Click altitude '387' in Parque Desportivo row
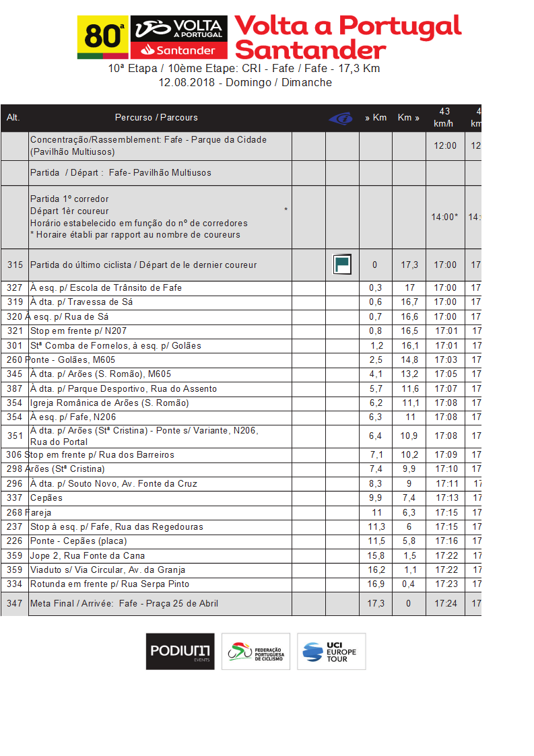Screen dimensions: 534x756 pyautogui.click(x=14, y=388)
